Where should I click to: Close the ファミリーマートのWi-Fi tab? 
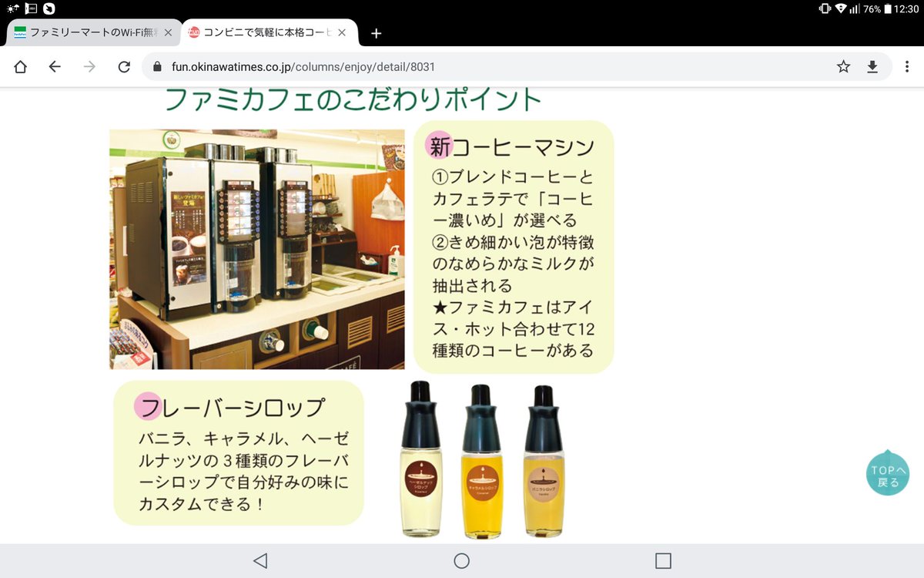click(x=168, y=33)
